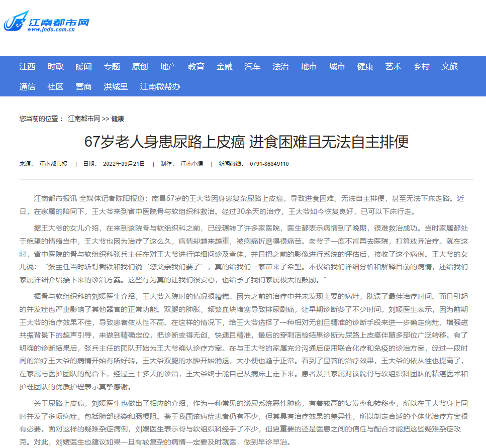
Task: Go to the 时政 section
Action: [x=56, y=67]
